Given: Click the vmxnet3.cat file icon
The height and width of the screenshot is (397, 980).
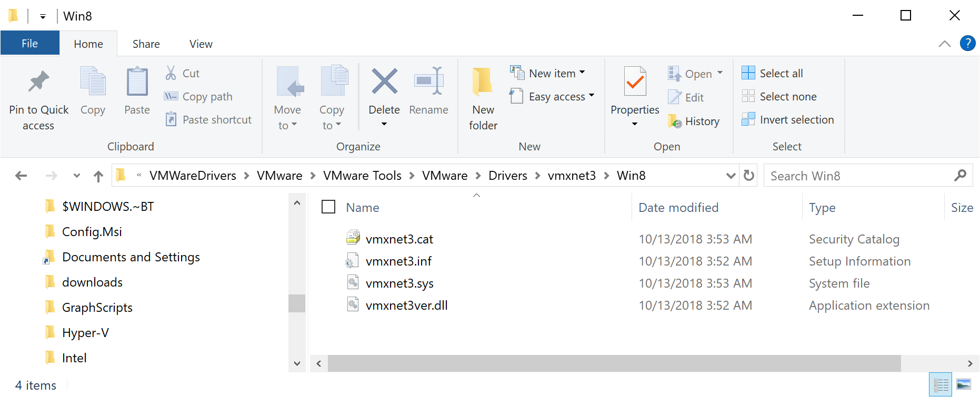Looking at the screenshot, I should (x=353, y=238).
